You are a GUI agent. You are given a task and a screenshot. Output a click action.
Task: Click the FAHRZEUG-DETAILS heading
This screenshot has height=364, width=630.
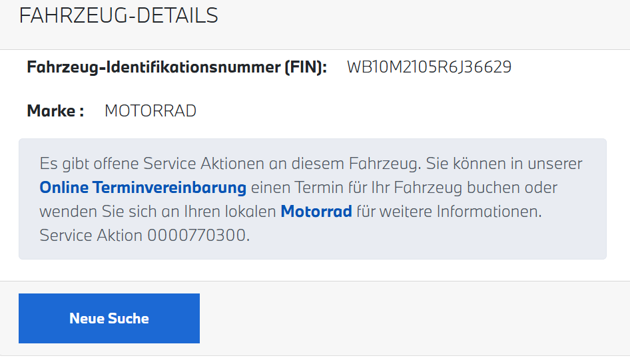[x=119, y=16]
